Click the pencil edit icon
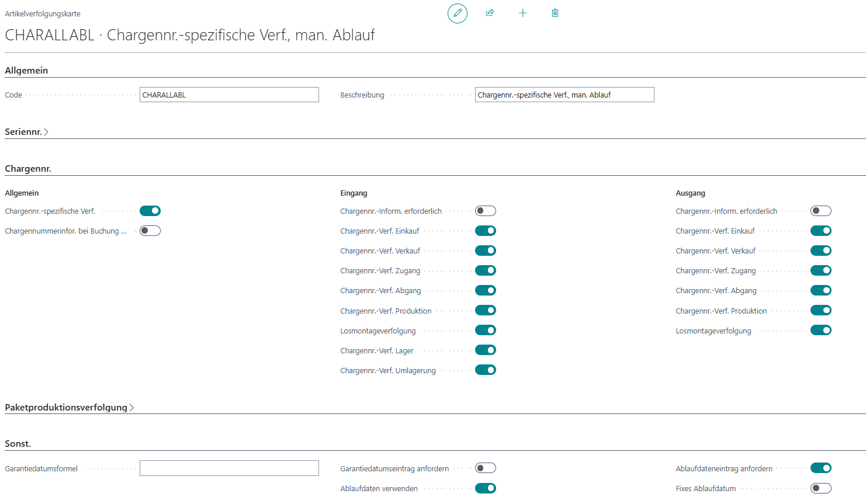 [x=458, y=13]
